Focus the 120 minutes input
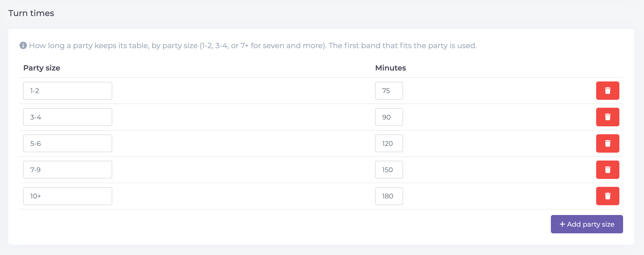The width and height of the screenshot is (644, 255). click(x=389, y=143)
